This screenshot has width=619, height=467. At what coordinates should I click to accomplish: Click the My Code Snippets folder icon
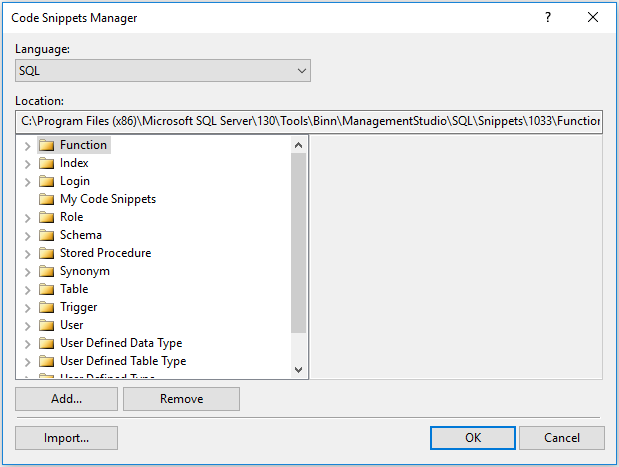pos(46,199)
